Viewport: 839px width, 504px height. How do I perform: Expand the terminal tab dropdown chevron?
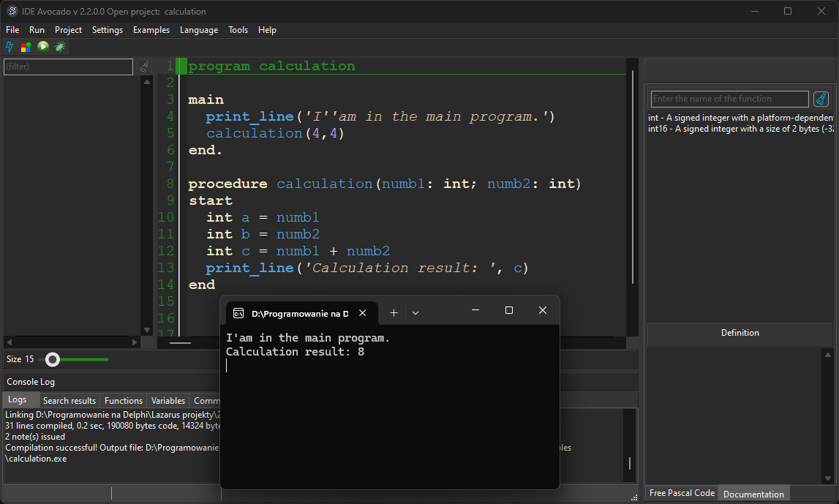(415, 313)
